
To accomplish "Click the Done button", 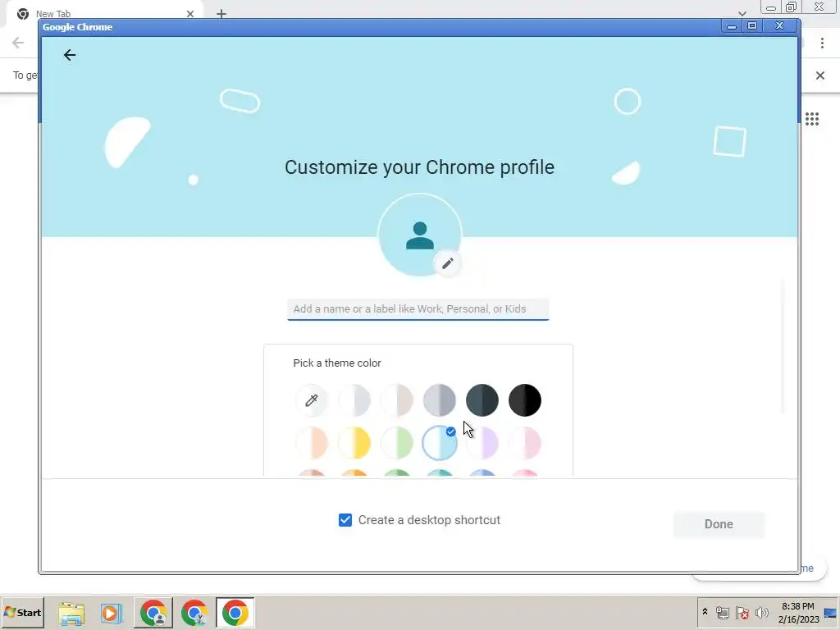I will tap(719, 524).
